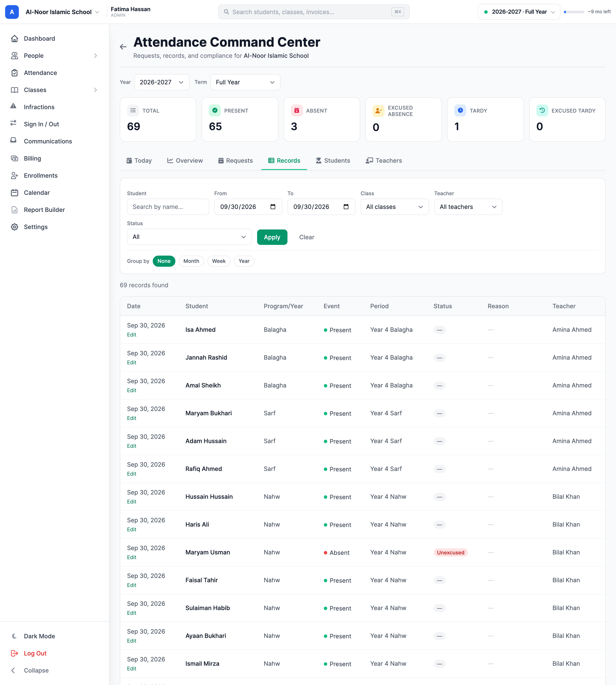Click the Search by name student field
The height and width of the screenshot is (685, 616).
(168, 207)
